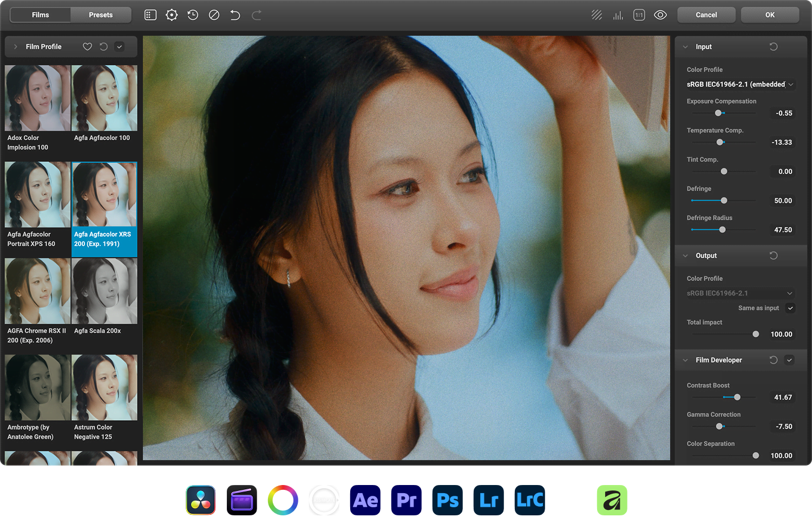Collapse the Output section
Image resolution: width=812 pixels, height=524 pixels.
(x=685, y=256)
